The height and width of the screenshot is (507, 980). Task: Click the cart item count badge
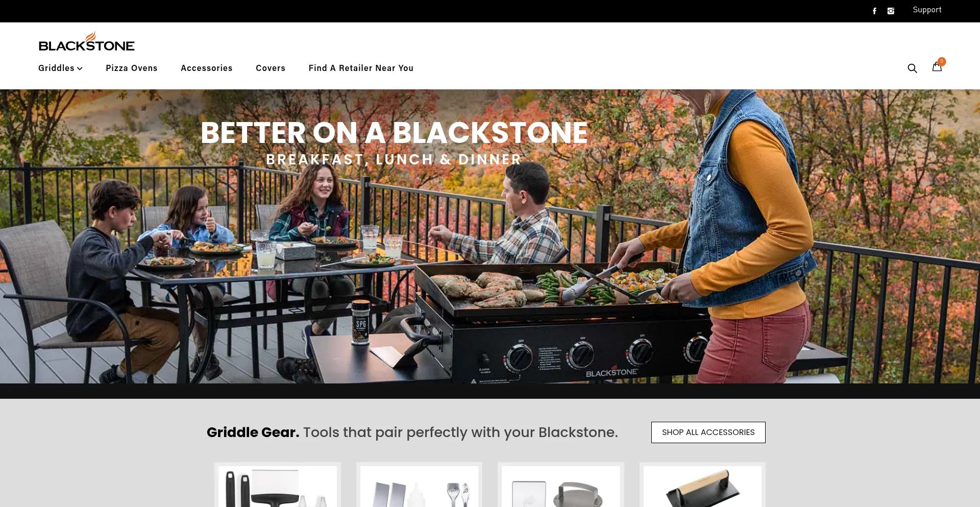point(942,61)
